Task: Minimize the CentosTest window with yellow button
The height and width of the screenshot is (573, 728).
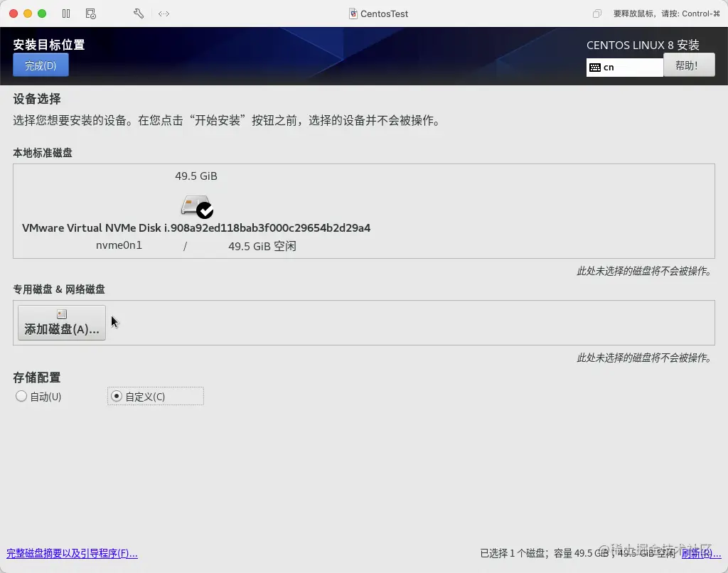Action: (28, 14)
